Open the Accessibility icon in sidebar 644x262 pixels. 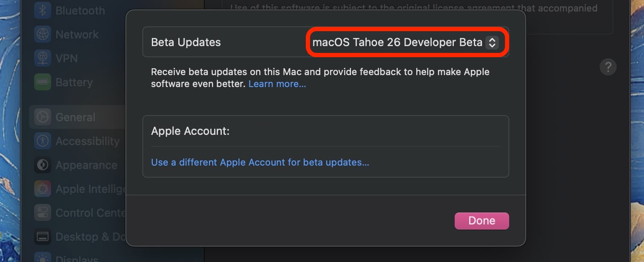[43, 141]
